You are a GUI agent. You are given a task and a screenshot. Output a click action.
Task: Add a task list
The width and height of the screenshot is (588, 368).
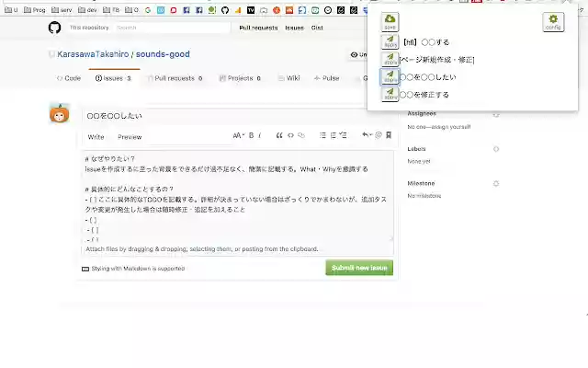(343, 135)
